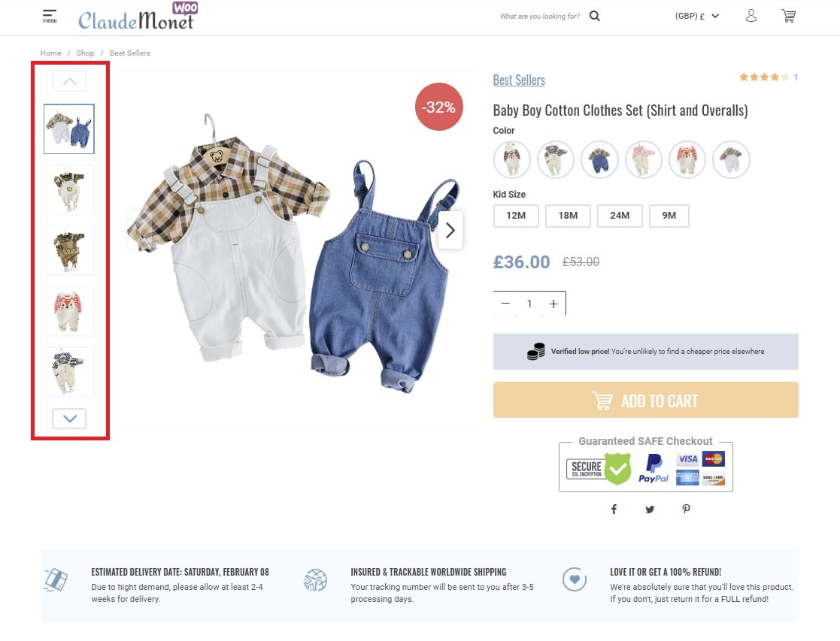Viewport: 840px width, 641px height.
Task: Go to Home in the breadcrumb
Action: click(50, 53)
